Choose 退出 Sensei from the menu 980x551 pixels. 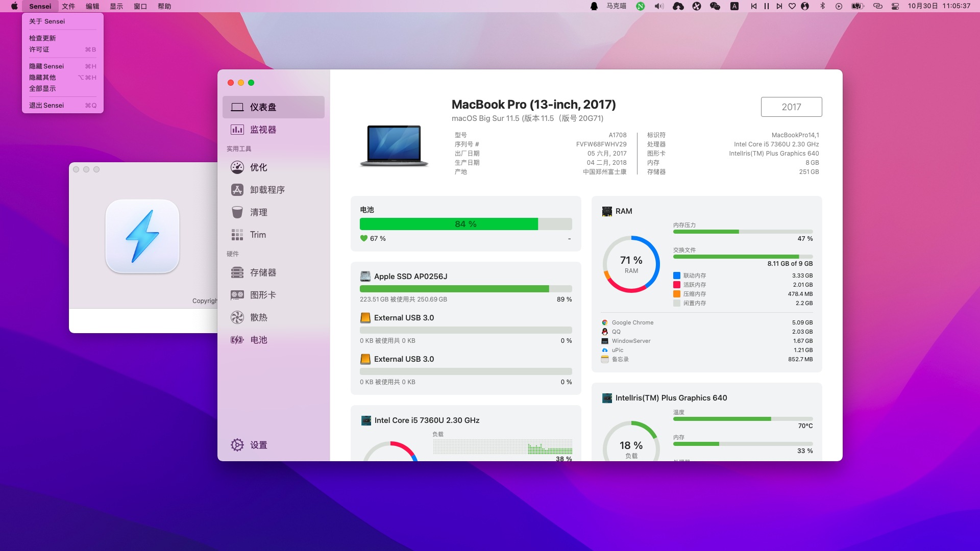(x=46, y=106)
